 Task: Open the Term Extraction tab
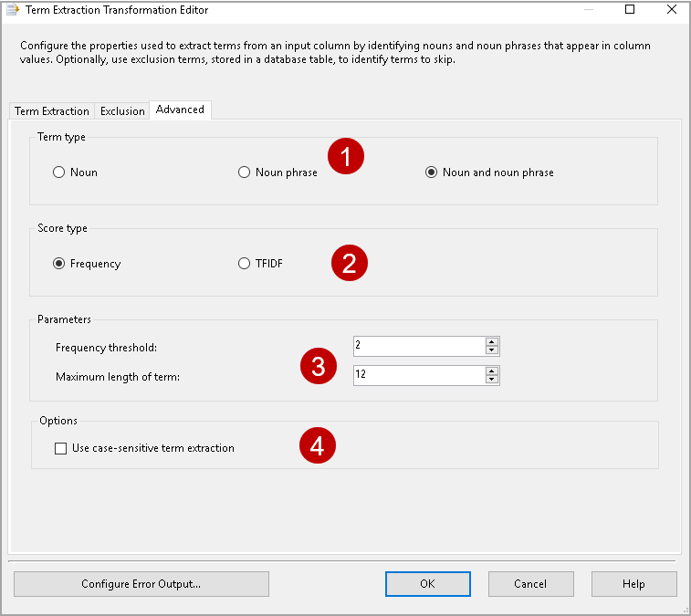52,111
